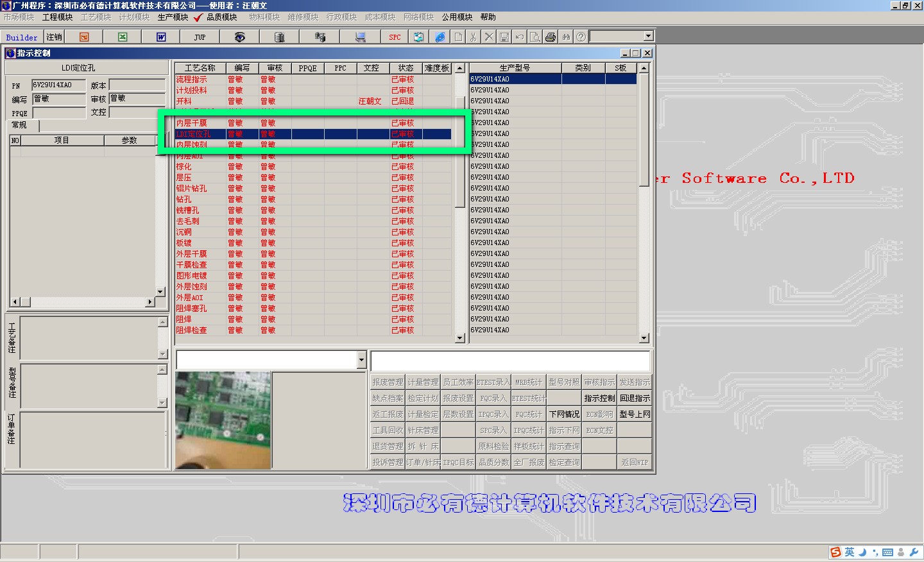The image size is (924, 562).
Task: Click the network nodes toolbar icon
Action: click(320, 37)
